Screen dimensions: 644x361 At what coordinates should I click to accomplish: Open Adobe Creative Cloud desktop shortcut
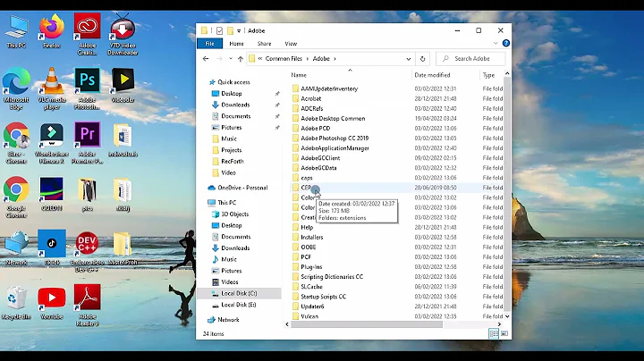(87, 35)
